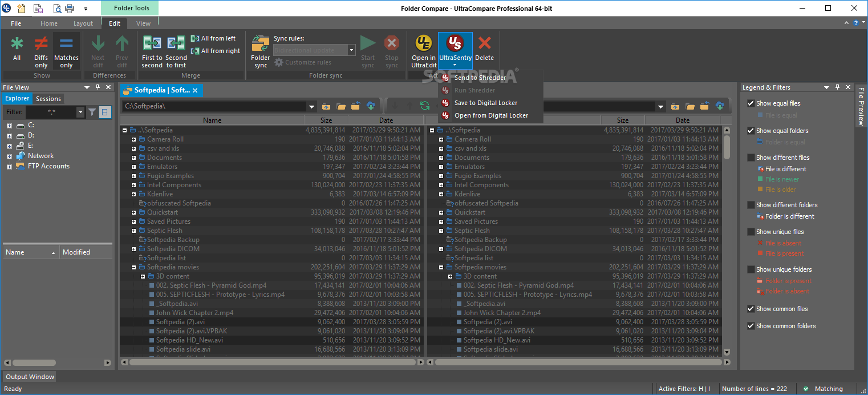
Task: Open print preview from quick access toolbar
Action: [x=57, y=8]
